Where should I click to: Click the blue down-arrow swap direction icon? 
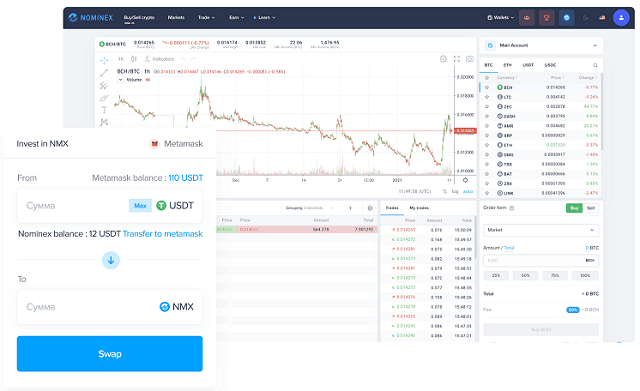click(x=111, y=260)
